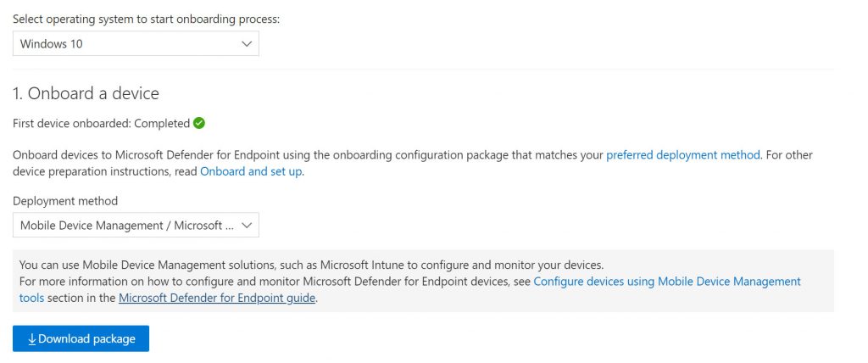Open the Windows 10 operating system dropdown
868x363 pixels.
click(136, 43)
